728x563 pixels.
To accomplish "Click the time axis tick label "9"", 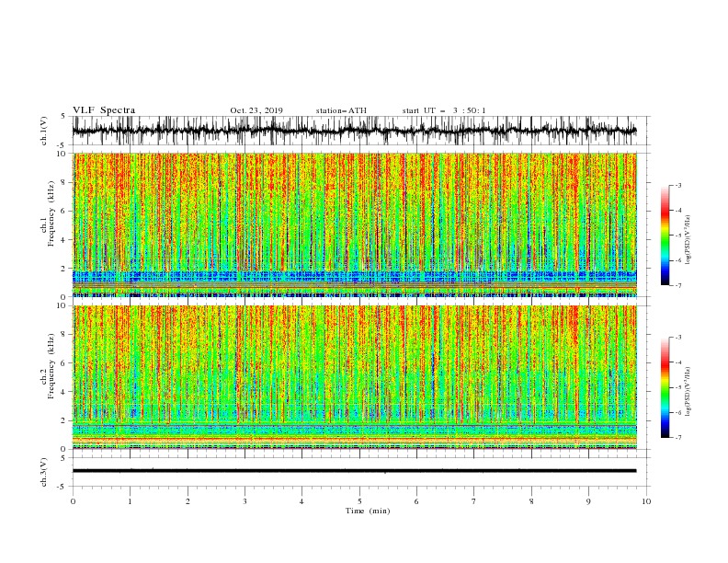I will point(588,501).
